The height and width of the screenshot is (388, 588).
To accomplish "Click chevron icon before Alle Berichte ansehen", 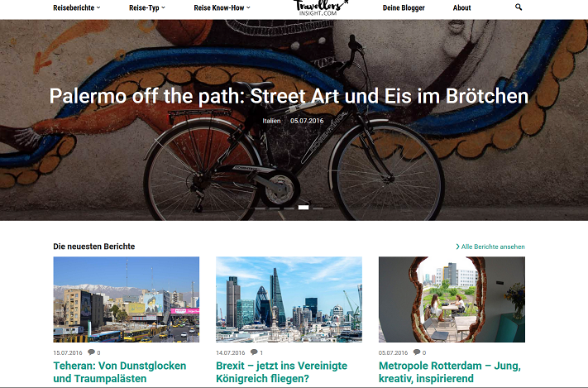I will (x=457, y=247).
